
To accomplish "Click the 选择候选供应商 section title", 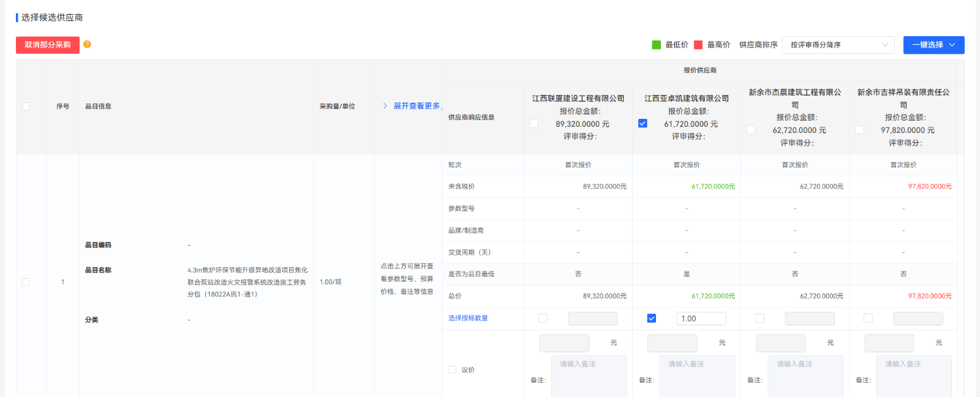I will (52, 17).
